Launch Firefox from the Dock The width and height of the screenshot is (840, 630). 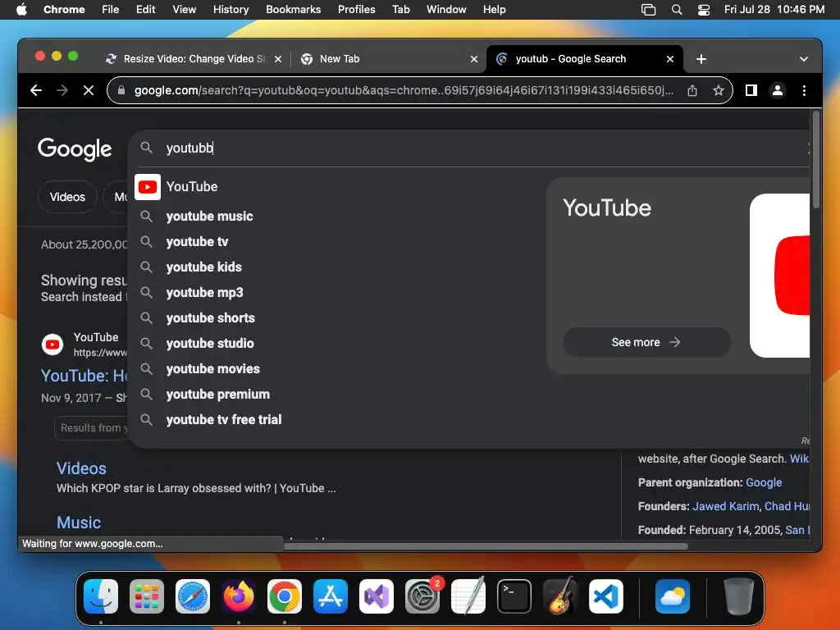239,596
